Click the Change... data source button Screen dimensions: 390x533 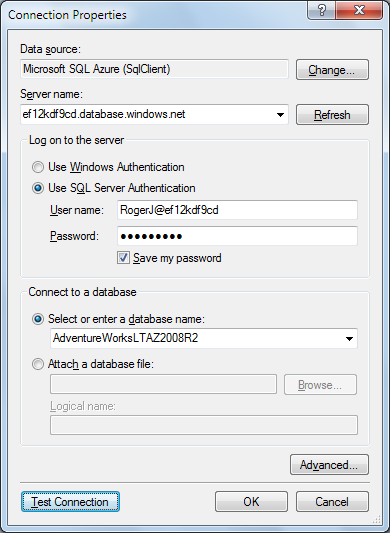click(332, 70)
